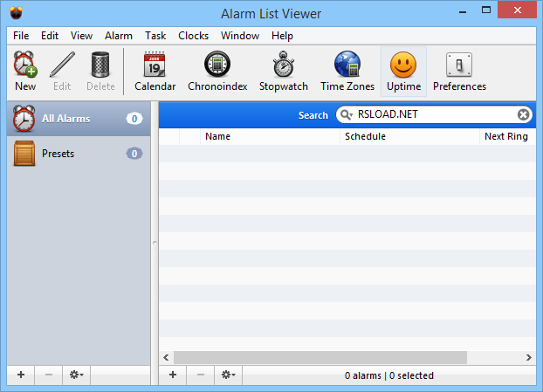
Task: Clear the search field text
Action: coord(523,114)
